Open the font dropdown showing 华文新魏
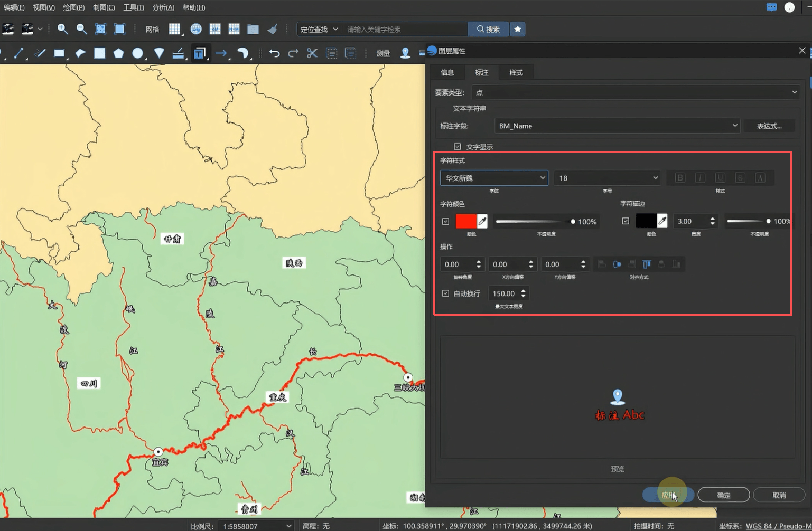Screen dimensions: 812x531 tap(494, 178)
